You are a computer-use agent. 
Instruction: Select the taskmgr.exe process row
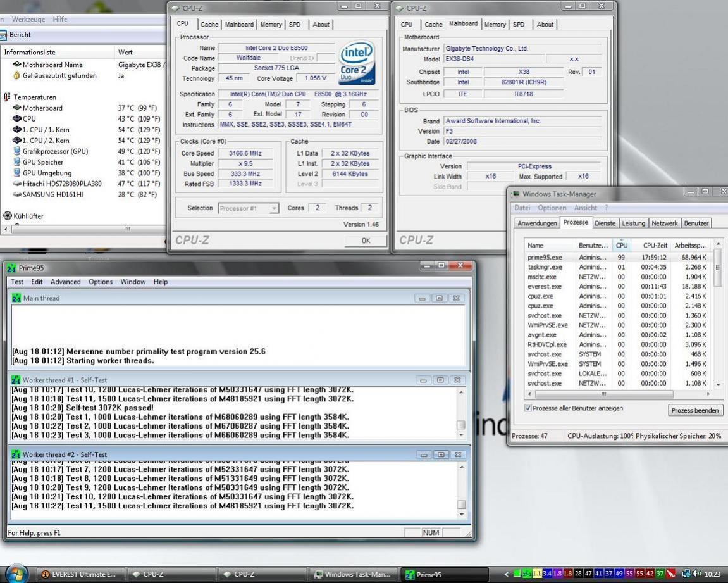point(619,267)
